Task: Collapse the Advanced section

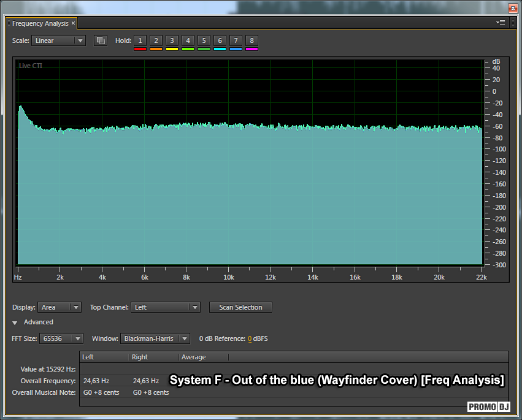Action: pyautogui.click(x=15, y=323)
